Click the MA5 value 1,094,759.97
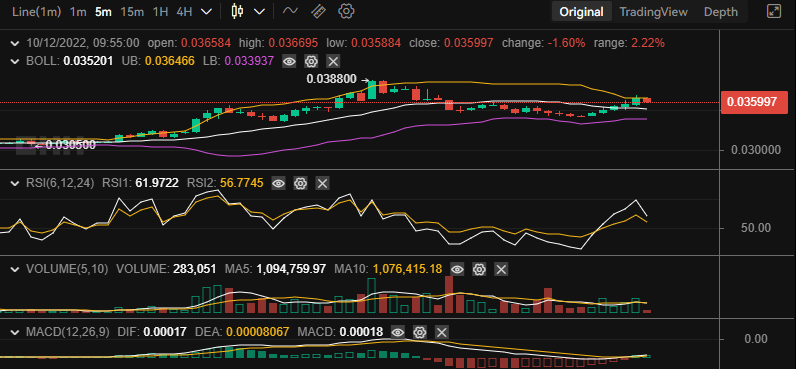Viewport: 796px width, 369px height. (291, 269)
